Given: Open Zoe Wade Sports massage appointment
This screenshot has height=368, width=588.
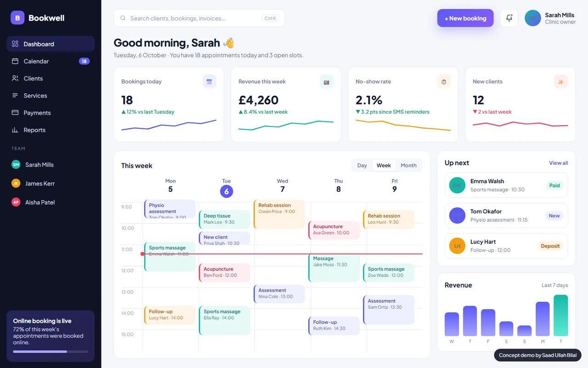Looking at the screenshot, I should [x=389, y=273].
